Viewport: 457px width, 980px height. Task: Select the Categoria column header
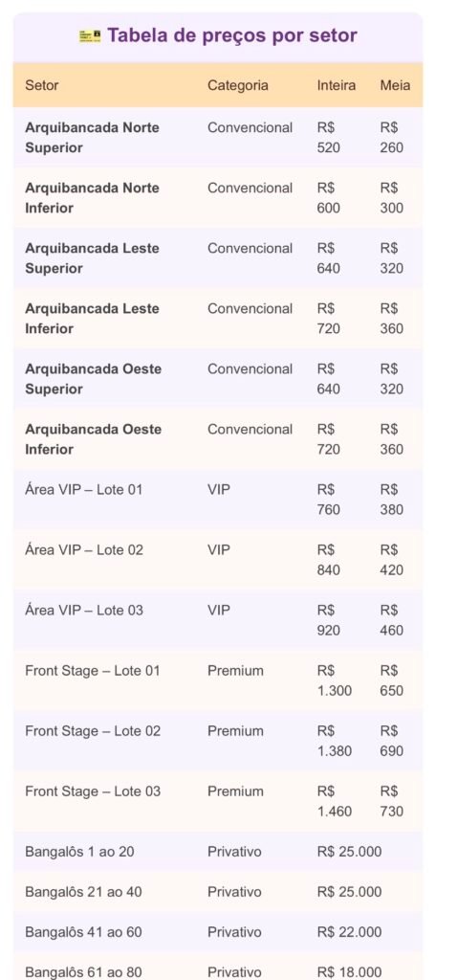point(238,85)
